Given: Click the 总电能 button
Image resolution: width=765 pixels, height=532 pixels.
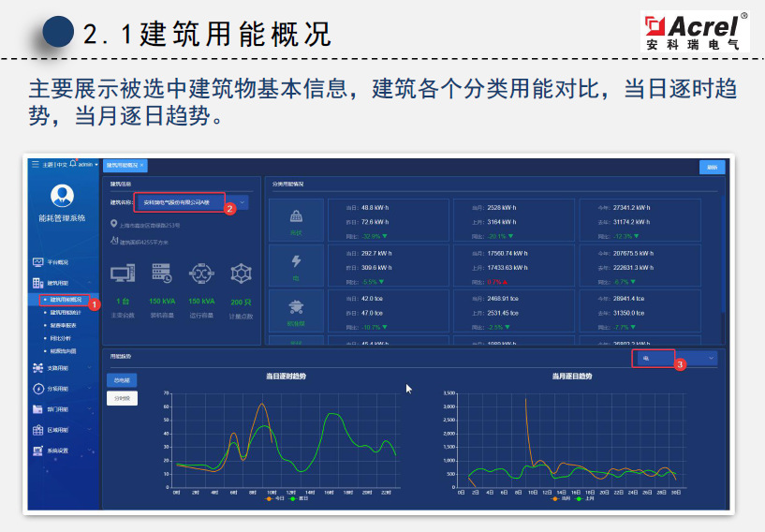Looking at the screenshot, I should (122, 380).
